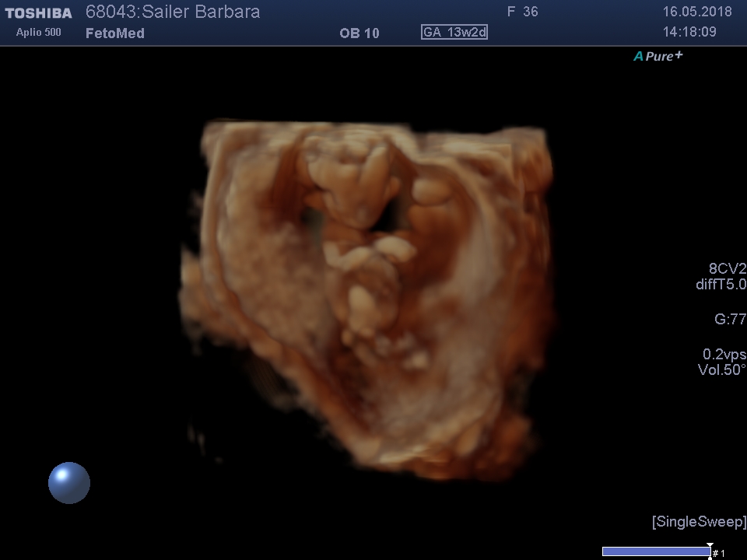Click the FetoMed institution label
This screenshot has width=747, height=560.
[115, 33]
